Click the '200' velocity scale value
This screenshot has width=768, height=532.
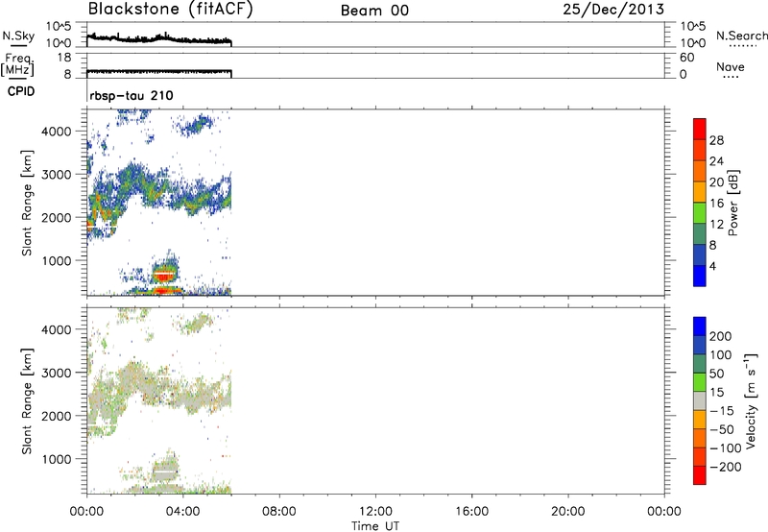721,336
